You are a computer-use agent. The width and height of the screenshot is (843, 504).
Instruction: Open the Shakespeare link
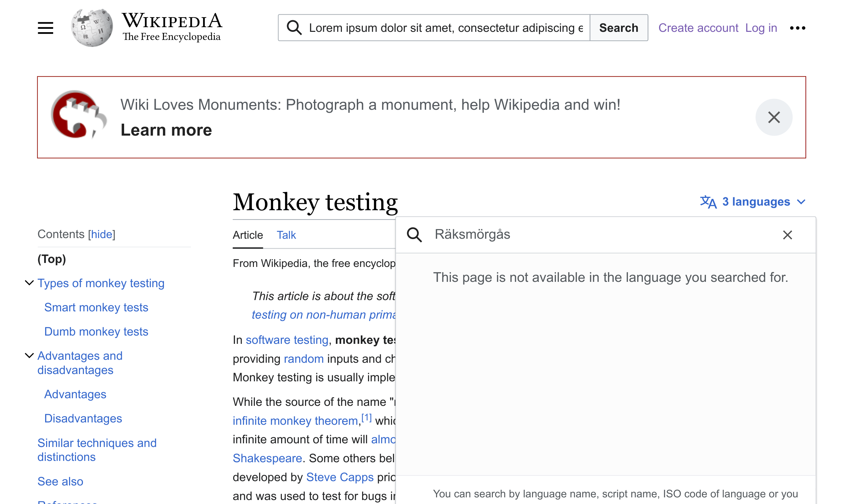tap(267, 459)
